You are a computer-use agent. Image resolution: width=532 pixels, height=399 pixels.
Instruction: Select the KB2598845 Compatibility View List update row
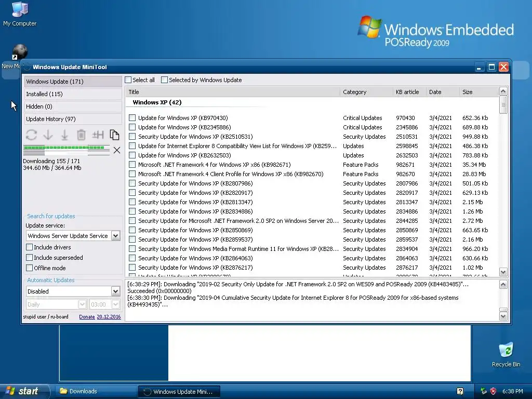pyautogui.click(x=312, y=146)
